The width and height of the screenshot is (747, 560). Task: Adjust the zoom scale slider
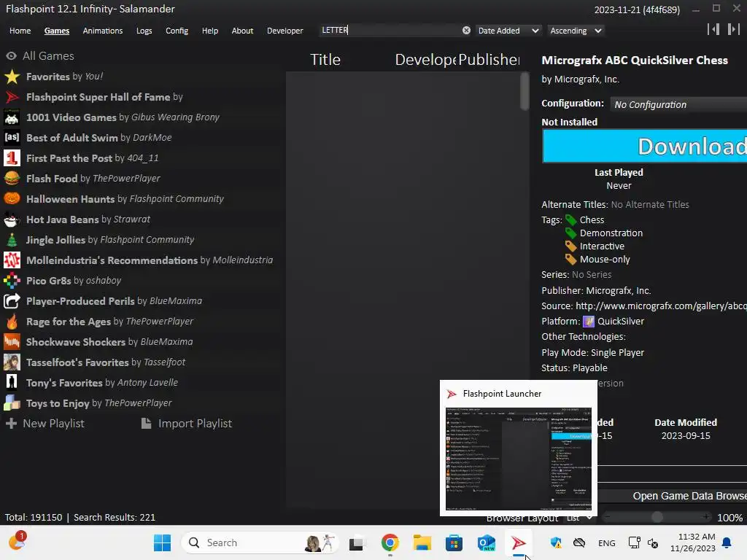coord(657,517)
